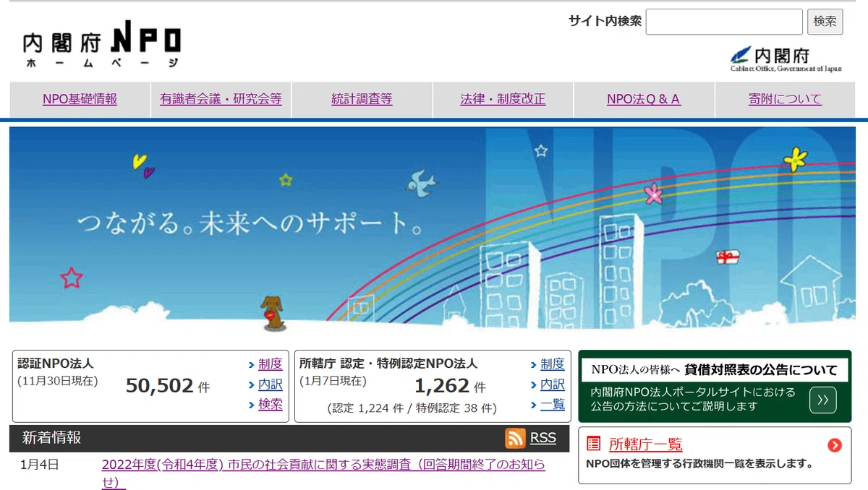
Task: Open the NPO法Q＆A menu
Action: [644, 100]
